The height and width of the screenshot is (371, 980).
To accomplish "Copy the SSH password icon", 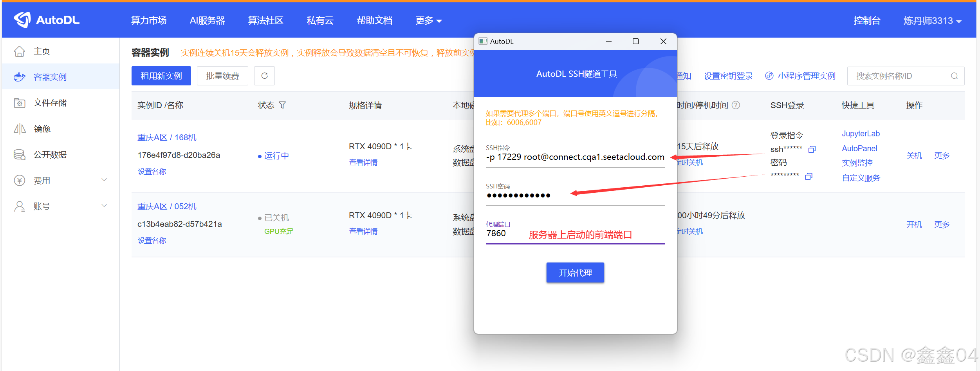I will 809,176.
